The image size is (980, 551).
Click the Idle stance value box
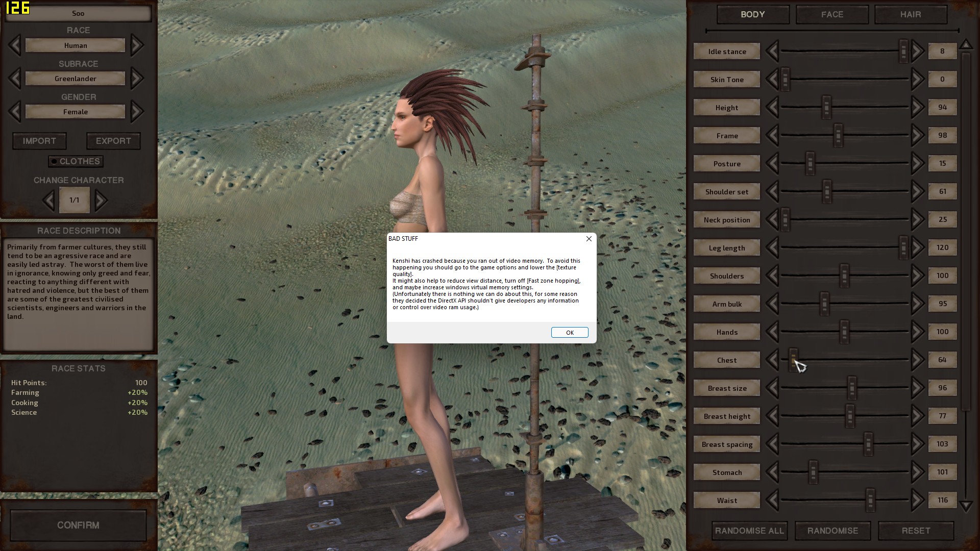(x=942, y=51)
